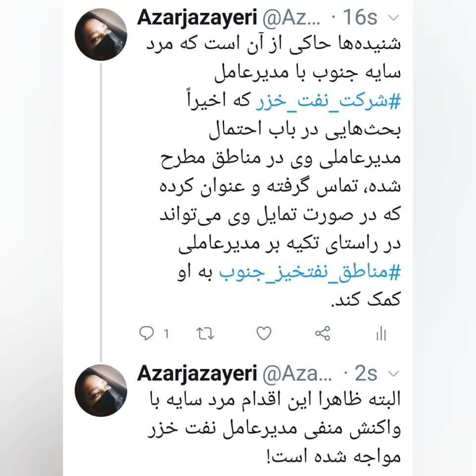
Task: View tweet analytics bar chart icon
Action: point(381,334)
